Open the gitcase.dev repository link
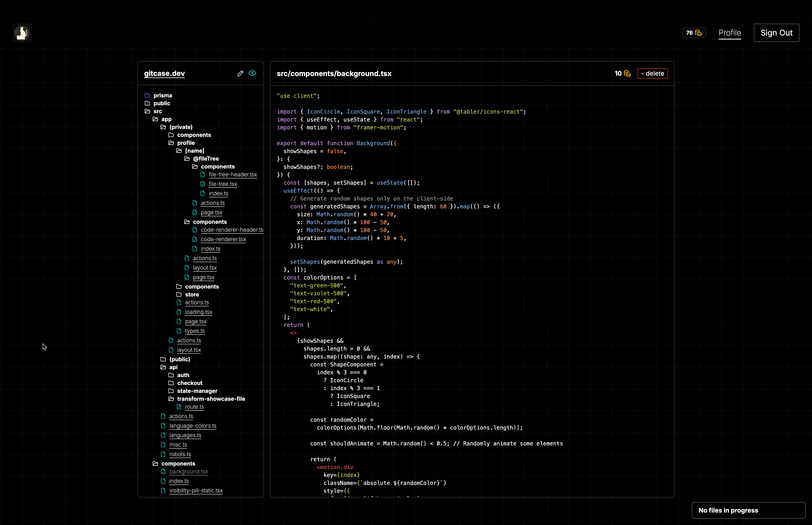 point(164,73)
